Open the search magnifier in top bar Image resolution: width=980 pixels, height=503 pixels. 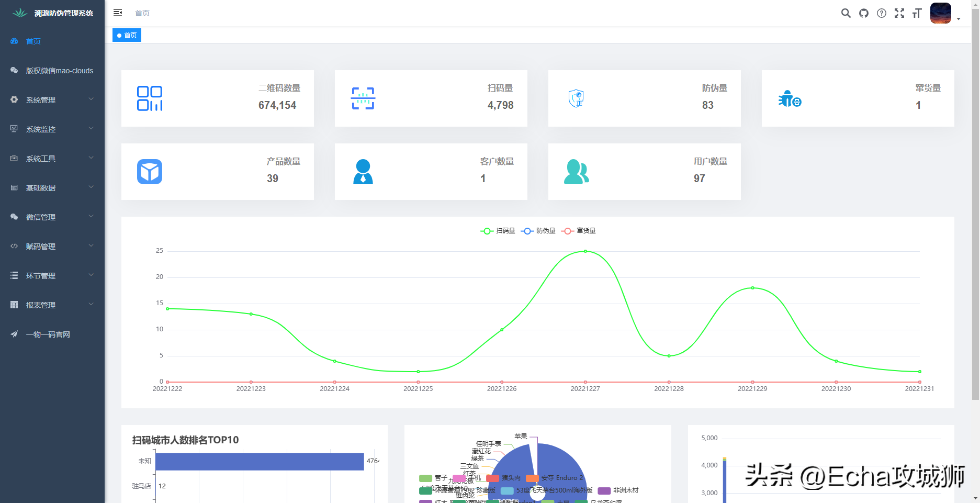[x=846, y=13]
